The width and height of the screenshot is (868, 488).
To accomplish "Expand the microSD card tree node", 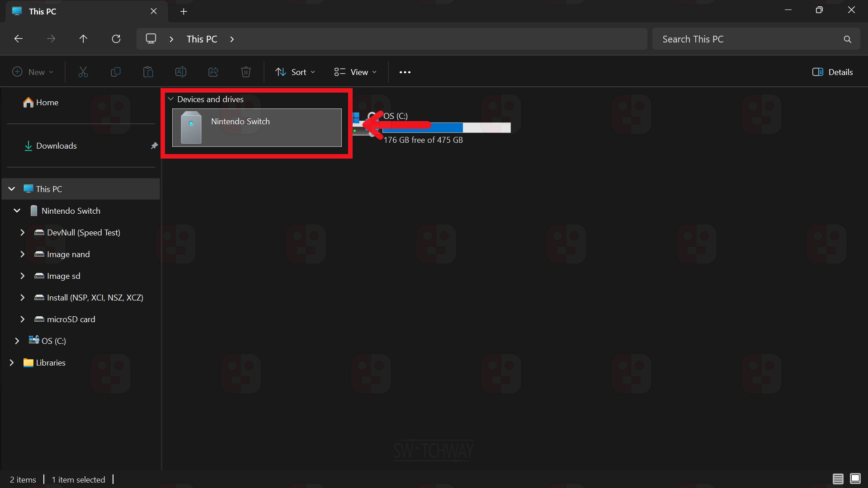I will pyautogui.click(x=22, y=319).
